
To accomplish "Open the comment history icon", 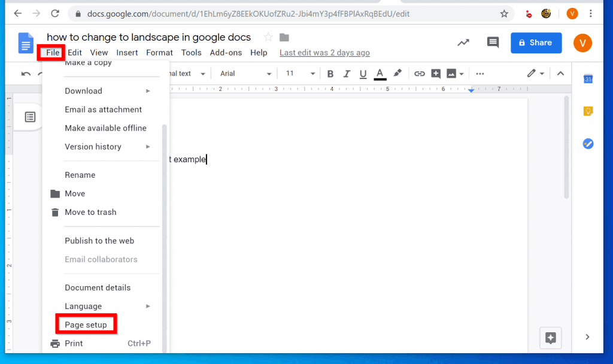I will (x=493, y=43).
